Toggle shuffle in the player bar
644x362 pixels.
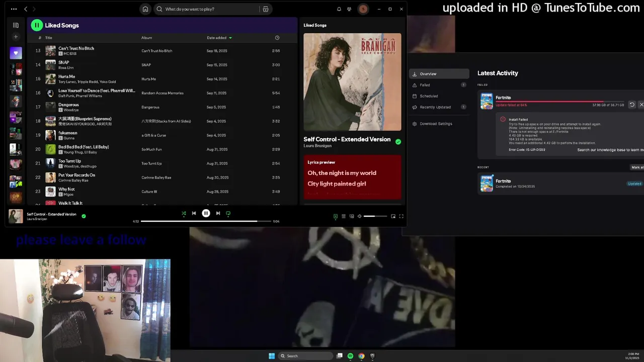(x=184, y=213)
